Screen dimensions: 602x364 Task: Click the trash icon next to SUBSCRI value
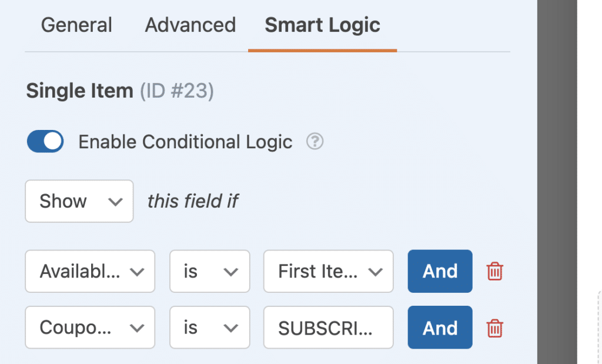click(x=494, y=328)
